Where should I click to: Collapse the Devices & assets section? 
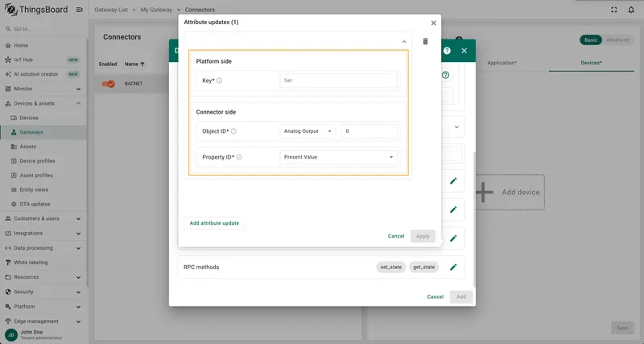pyautogui.click(x=78, y=104)
